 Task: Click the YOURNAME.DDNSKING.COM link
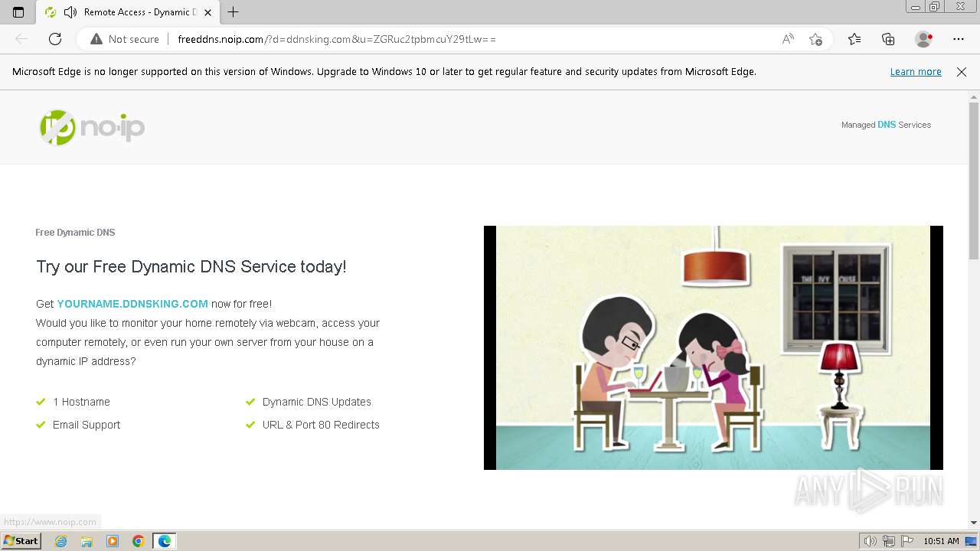click(132, 304)
